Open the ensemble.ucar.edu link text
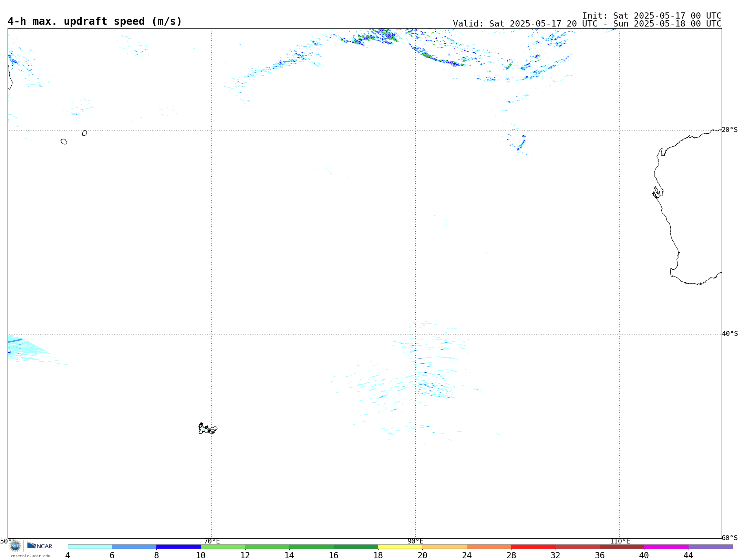The image size is (744, 560). point(31,556)
